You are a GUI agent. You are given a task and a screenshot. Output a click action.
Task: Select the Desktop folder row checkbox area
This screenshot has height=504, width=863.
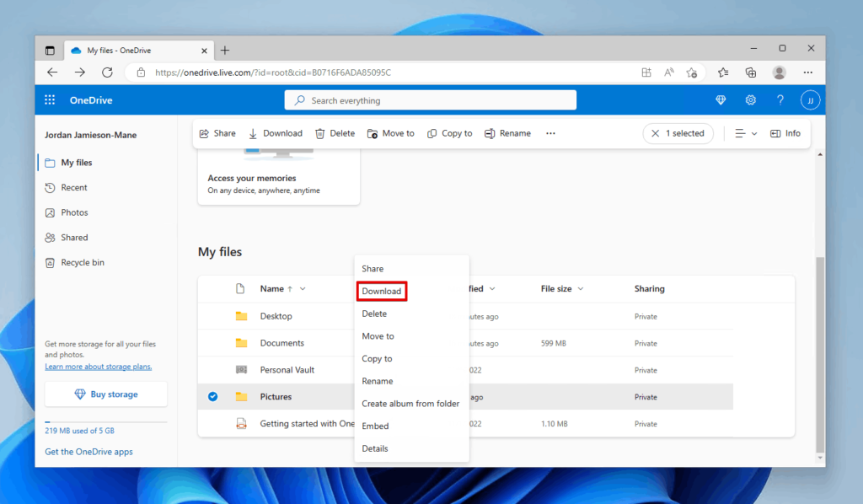[x=212, y=315]
